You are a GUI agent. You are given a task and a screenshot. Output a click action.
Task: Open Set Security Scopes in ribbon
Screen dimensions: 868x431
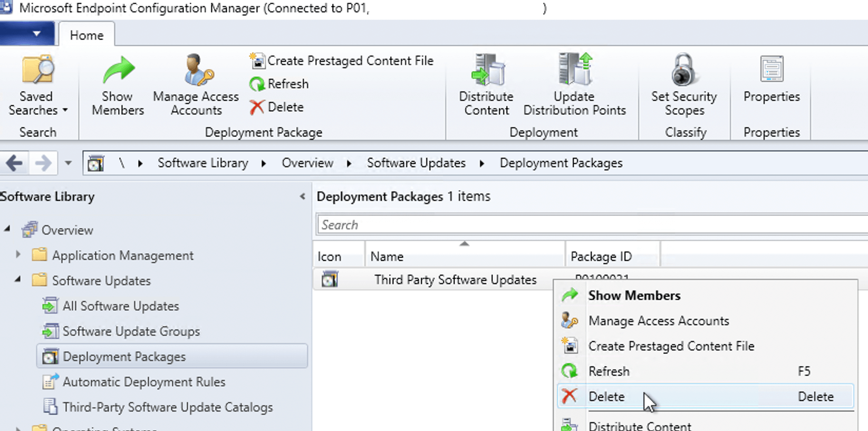[x=684, y=85]
